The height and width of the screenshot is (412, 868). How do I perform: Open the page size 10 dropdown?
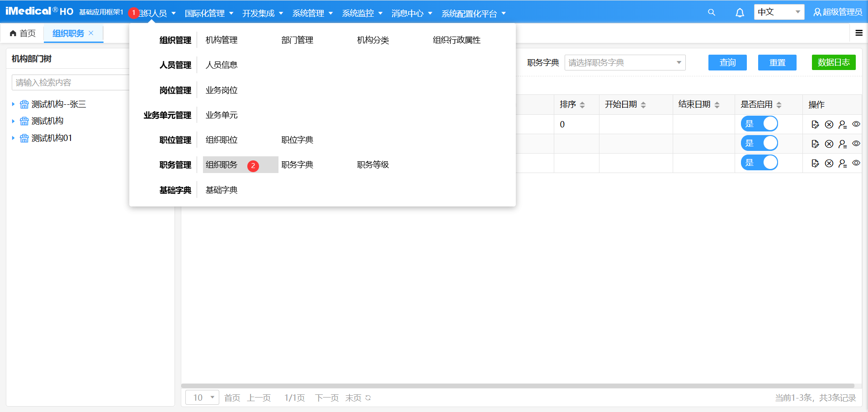[202, 398]
